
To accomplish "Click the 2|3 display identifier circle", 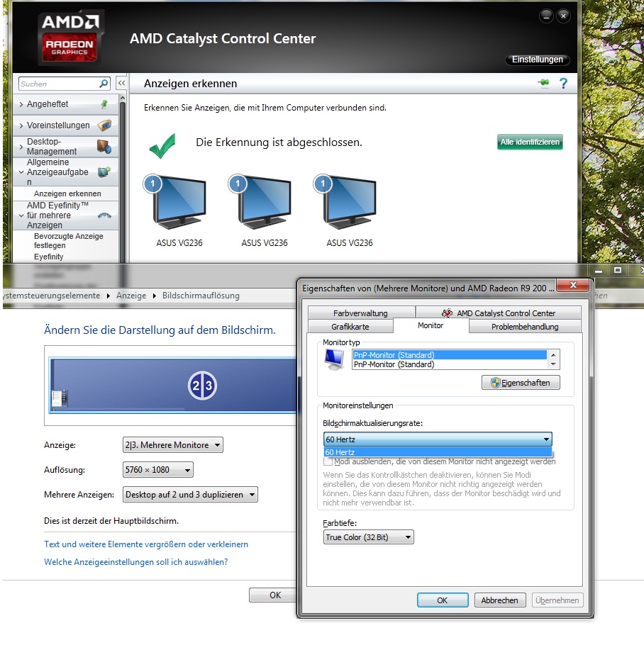I will click(x=202, y=386).
